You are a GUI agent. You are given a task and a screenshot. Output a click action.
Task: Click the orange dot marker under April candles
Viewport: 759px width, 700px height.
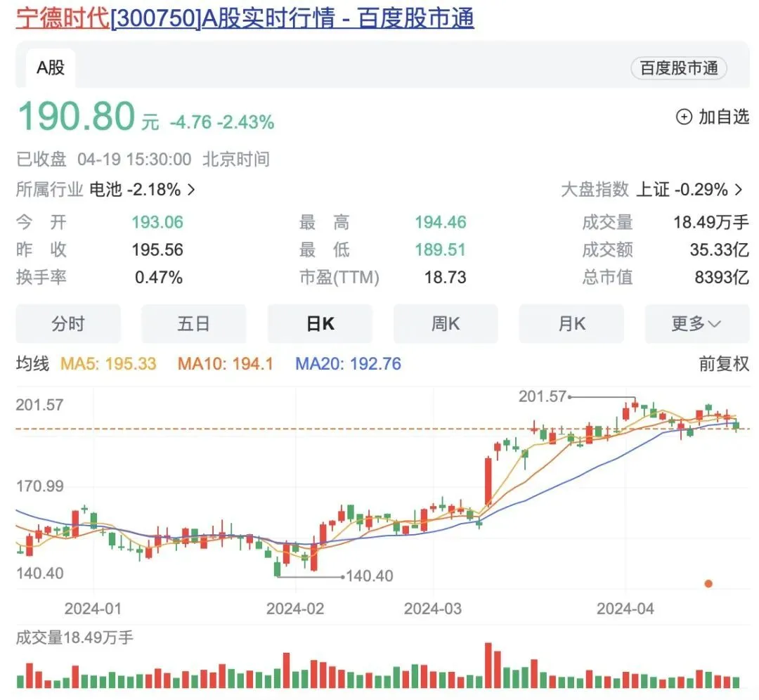708,584
